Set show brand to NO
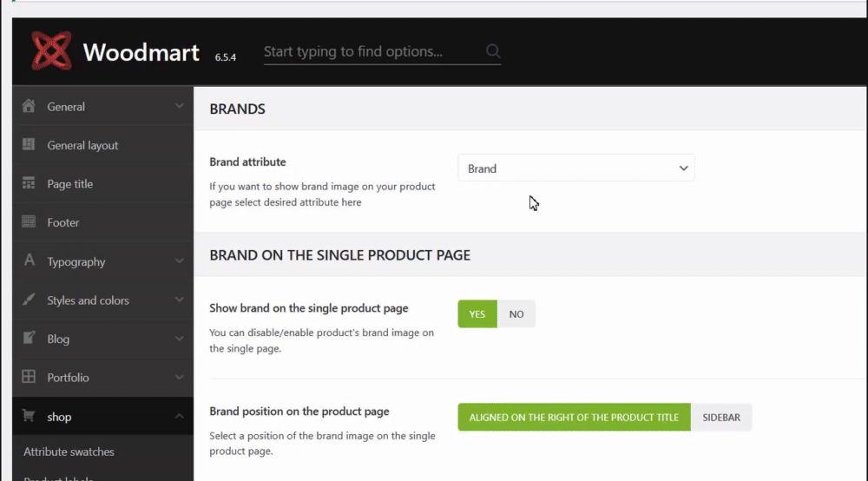The image size is (868, 481). (x=516, y=314)
